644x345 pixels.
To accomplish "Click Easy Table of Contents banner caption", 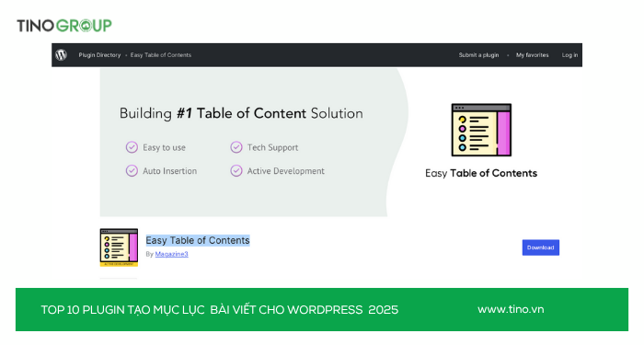I will (x=481, y=173).
